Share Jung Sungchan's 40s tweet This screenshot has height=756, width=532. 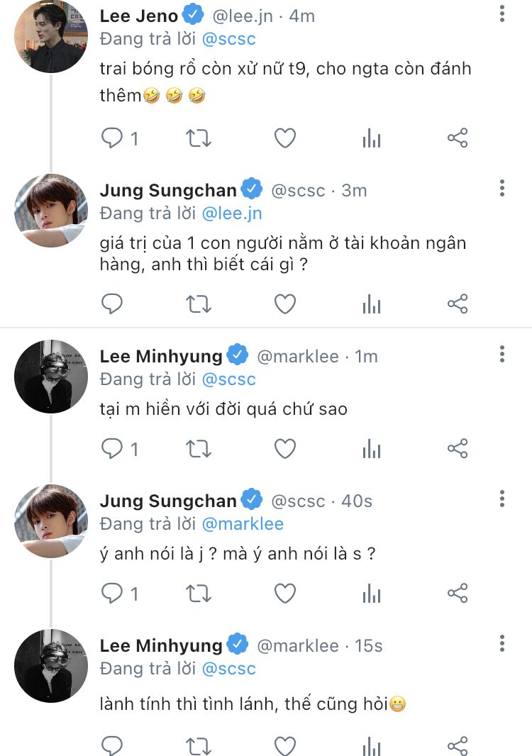pos(458,594)
